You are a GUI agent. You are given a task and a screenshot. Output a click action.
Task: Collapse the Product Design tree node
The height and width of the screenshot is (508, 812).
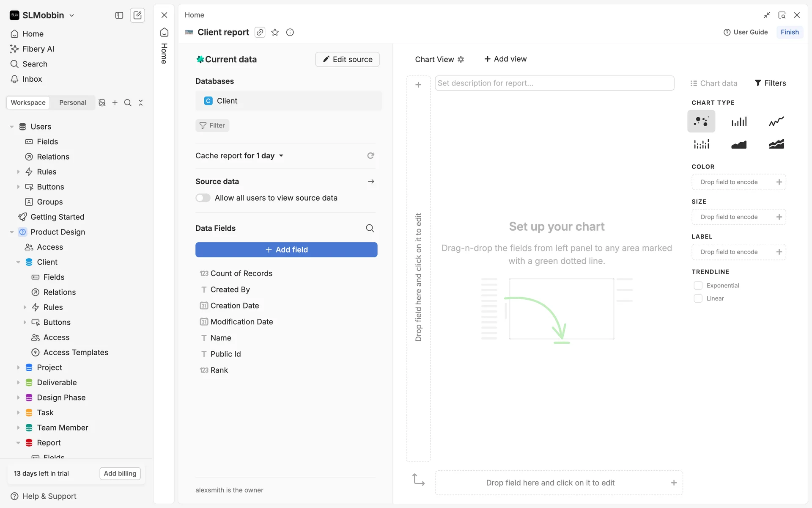click(x=12, y=232)
